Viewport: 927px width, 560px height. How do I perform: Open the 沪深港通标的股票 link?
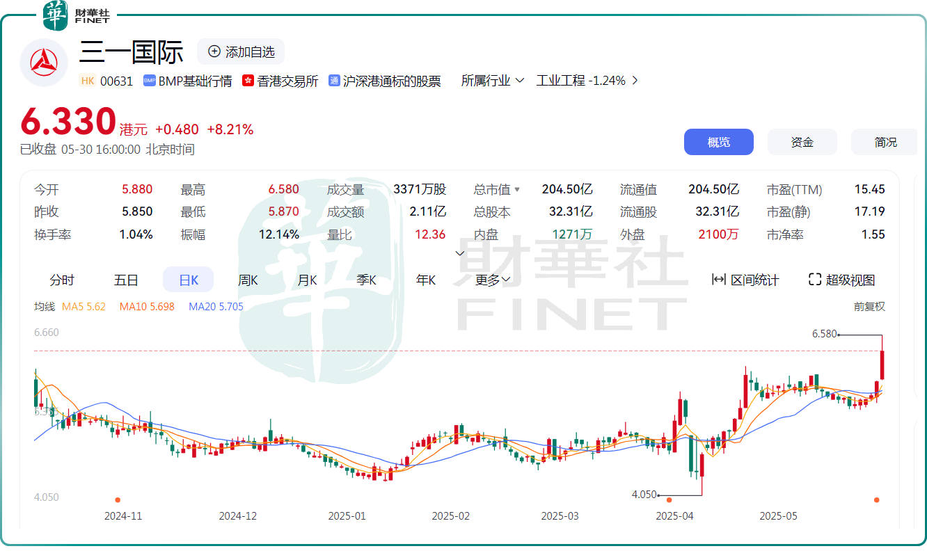(x=392, y=81)
